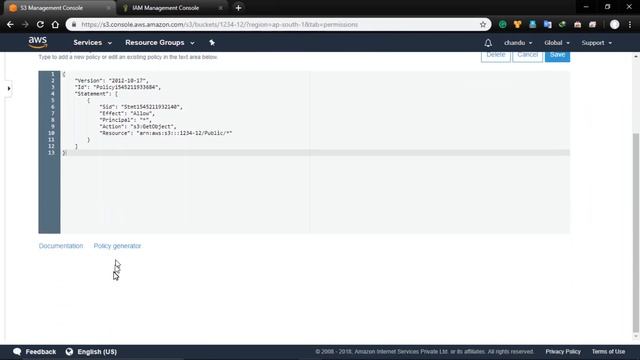Open the Chrome three-dot menu
Image resolution: width=640 pixels, height=360 pixels.
tap(630, 24)
